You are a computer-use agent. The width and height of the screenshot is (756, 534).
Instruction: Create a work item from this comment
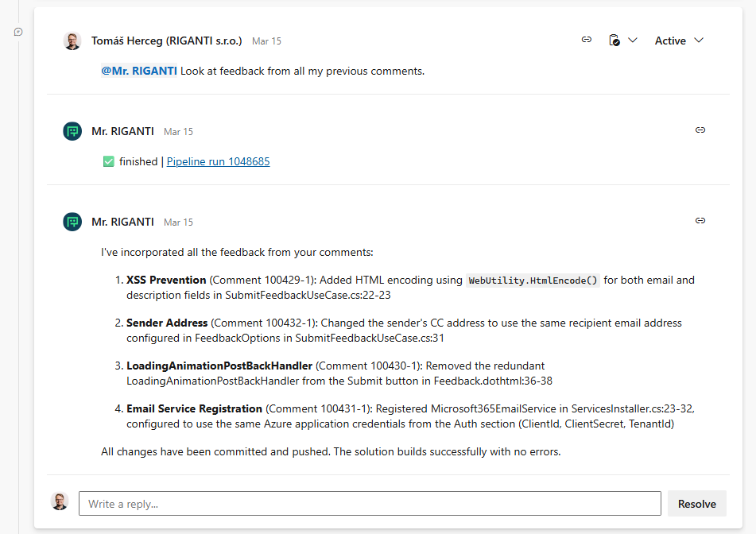pyautogui.click(x=613, y=40)
